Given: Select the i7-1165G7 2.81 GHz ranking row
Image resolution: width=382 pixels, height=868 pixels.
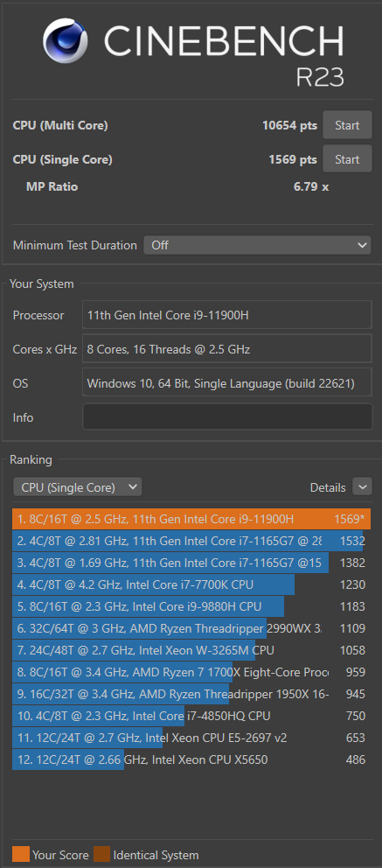Looking at the screenshot, I should (191, 541).
